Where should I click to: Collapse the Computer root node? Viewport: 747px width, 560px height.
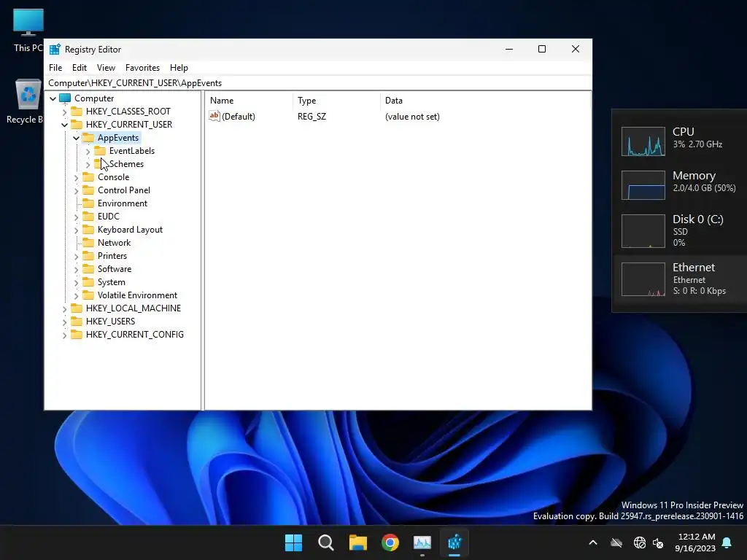pos(53,98)
